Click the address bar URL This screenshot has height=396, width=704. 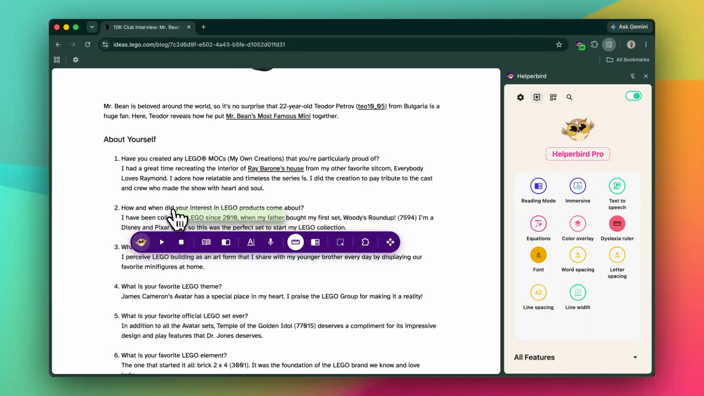pos(199,44)
